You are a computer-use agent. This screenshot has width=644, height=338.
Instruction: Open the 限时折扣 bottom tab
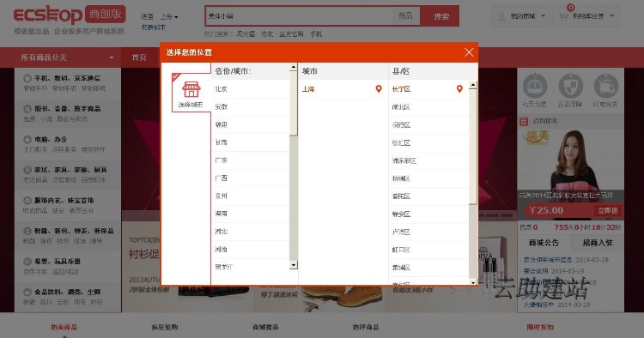tap(540, 327)
